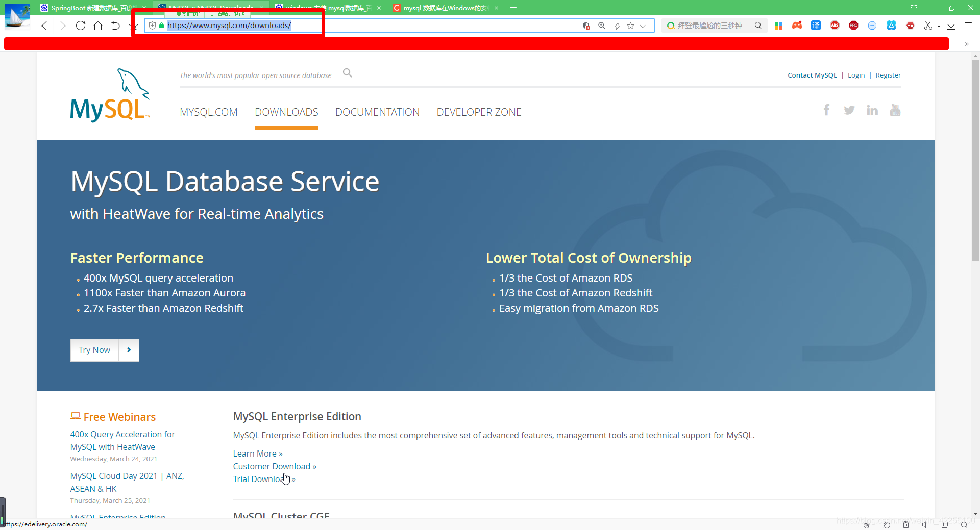The height and width of the screenshot is (530, 980).
Task: Click the red AB adblock icon
Action: [x=910, y=25]
